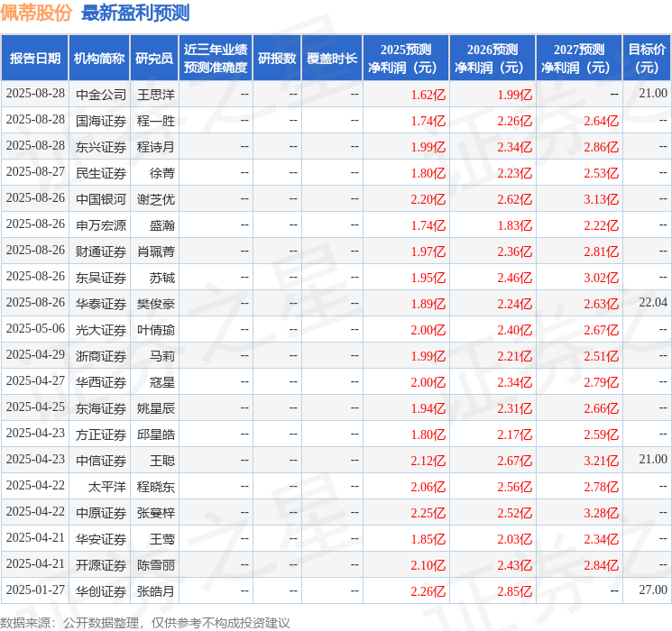Select the 国海证券 institution cell
This screenshot has height=631, width=672.
[x=101, y=121]
